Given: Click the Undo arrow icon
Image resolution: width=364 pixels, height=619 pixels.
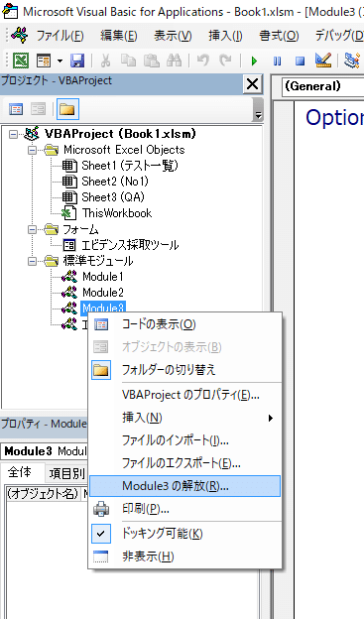Looking at the screenshot, I should click(x=203, y=61).
